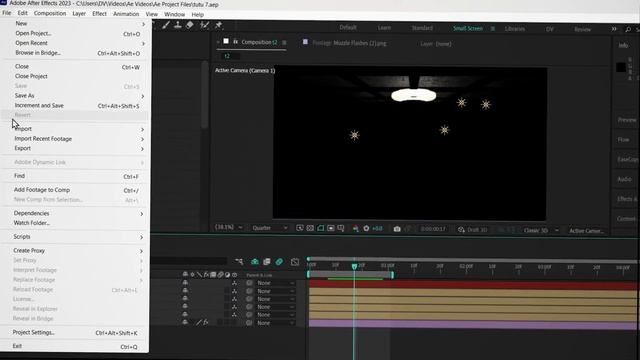Click the pick whip on red layer row

tap(249, 283)
